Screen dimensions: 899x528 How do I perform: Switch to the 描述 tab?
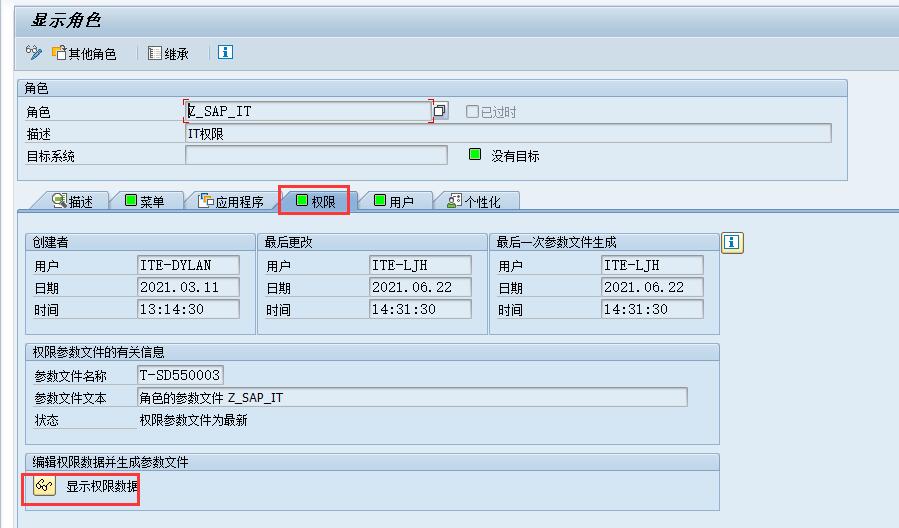pos(72,201)
